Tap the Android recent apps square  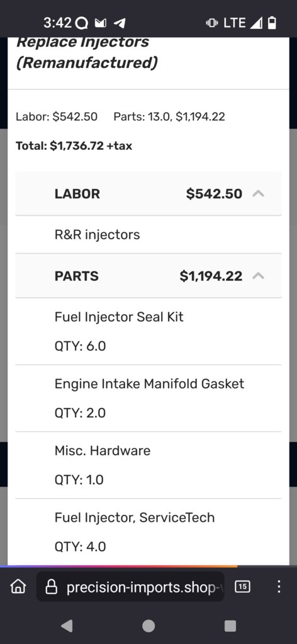click(x=230, y=626)
